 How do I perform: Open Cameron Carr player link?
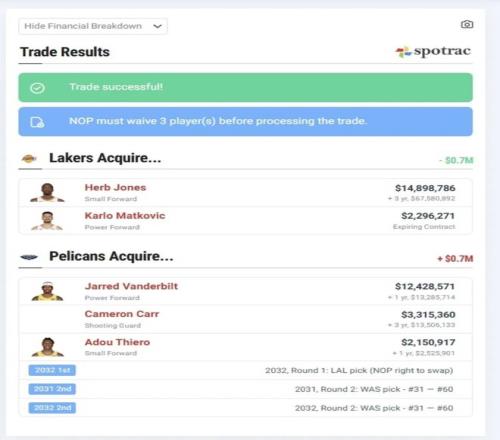click(x=122, y=314)
